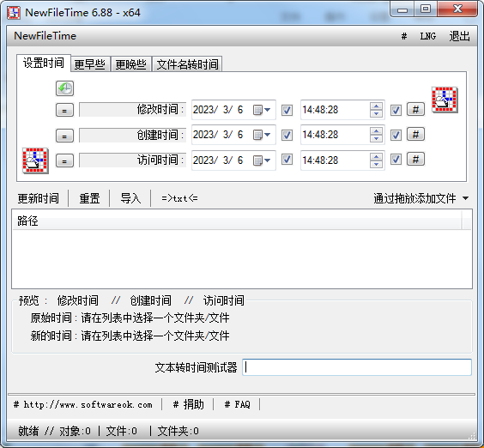Switch to the 设置时间 tab
This screenshot has width=484, height=448.
point(44,63)
